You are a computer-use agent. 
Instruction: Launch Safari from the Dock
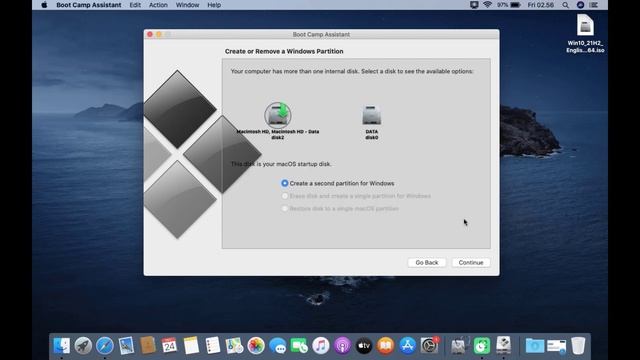[105, 346]
